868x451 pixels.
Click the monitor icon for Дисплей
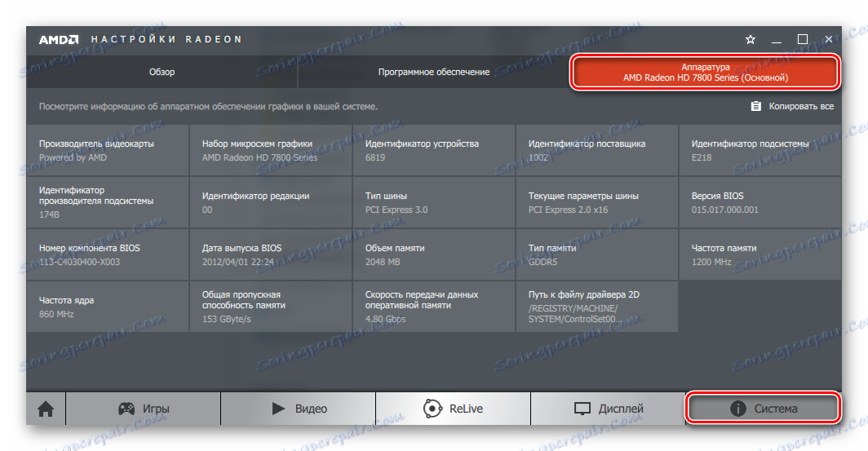click(582, 409)
